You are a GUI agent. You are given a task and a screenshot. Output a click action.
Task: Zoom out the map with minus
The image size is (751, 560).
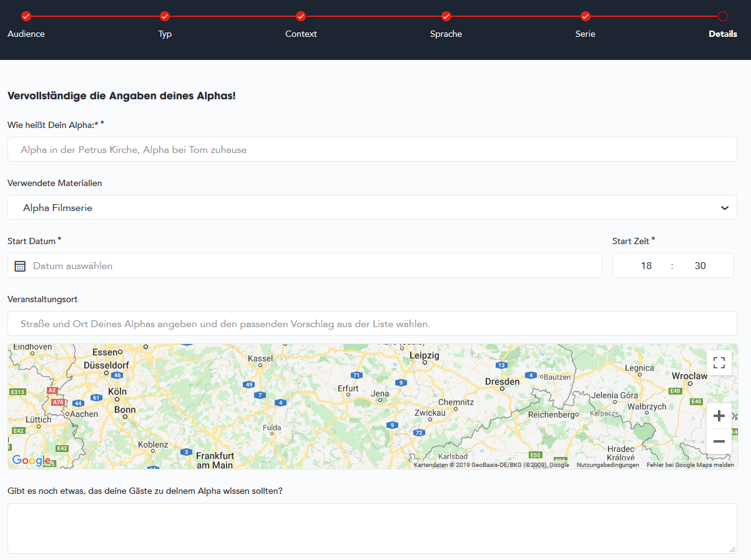719,441
